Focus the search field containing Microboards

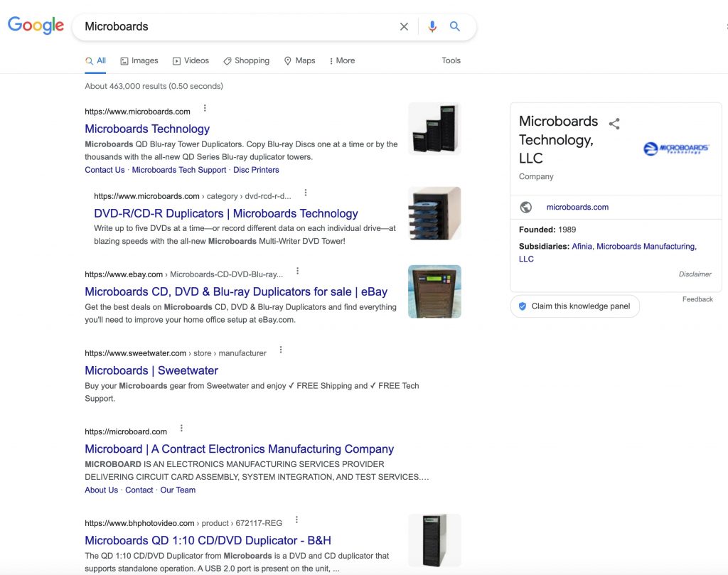tap(237, 26)
